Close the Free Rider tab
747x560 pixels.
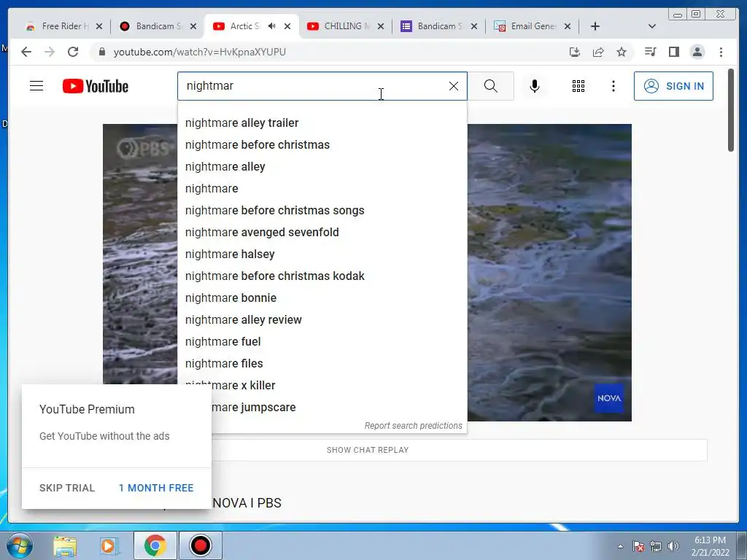click(x=99, y=26)
